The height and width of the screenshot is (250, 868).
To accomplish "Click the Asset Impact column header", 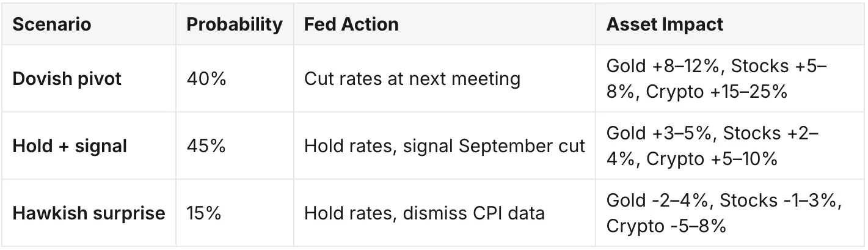I will pyautogui.click(x=730, y=24).
